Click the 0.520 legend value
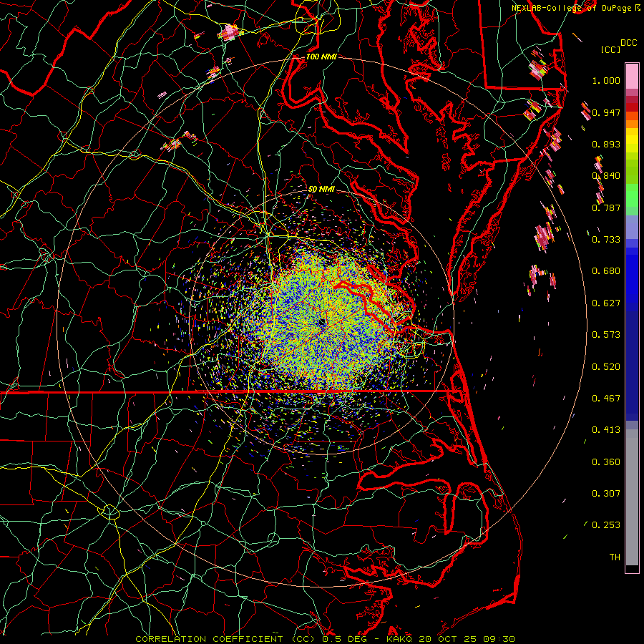The height and width of the screenshot is (644, 644). tap(606, 367)
